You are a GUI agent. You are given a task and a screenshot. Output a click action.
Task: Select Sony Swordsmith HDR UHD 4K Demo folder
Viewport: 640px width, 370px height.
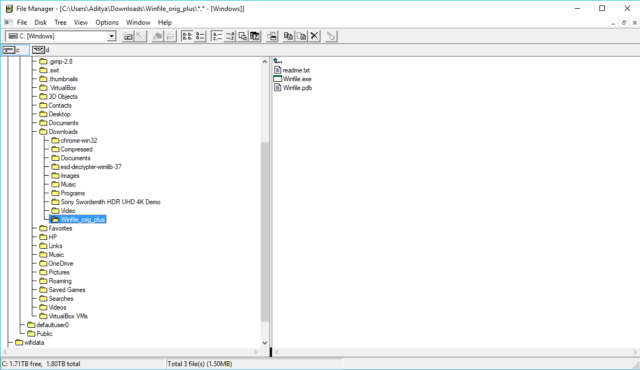(106, 202)
